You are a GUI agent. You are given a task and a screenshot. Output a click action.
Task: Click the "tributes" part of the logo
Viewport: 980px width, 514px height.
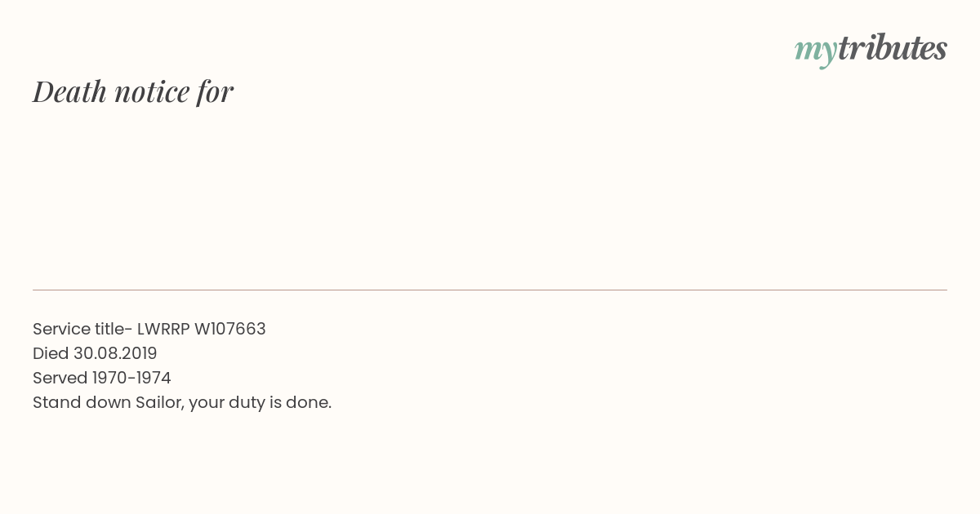click(x=893, y=48)
